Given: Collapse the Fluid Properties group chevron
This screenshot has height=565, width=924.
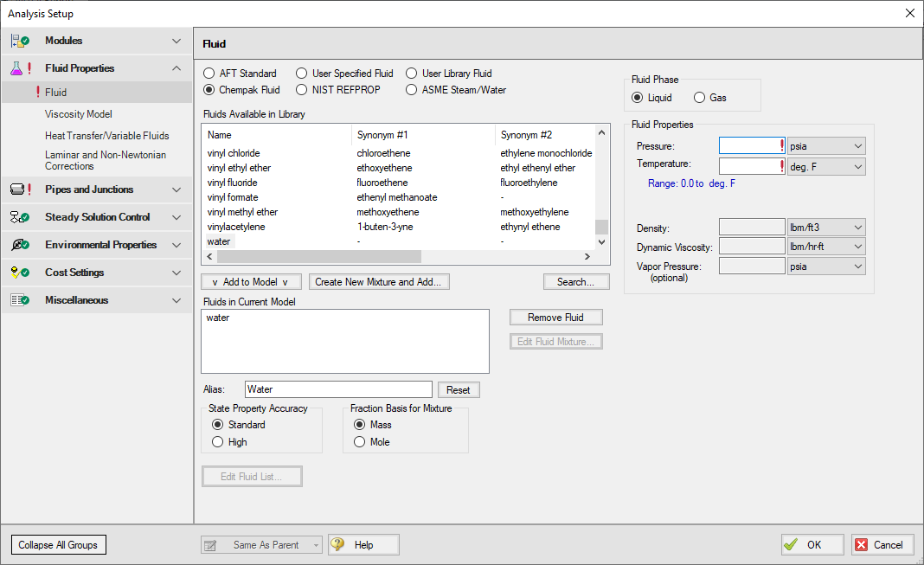Looking at the screenshot, I should click(x=176, y=68).
